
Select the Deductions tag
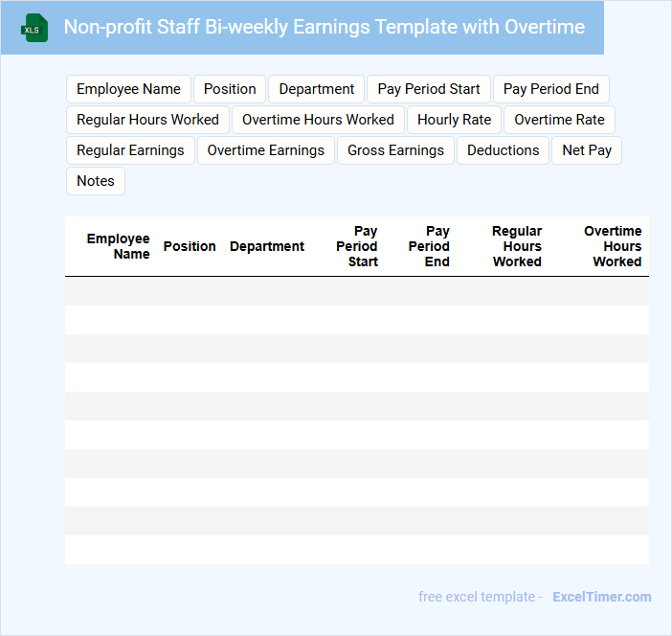[503, 150]
